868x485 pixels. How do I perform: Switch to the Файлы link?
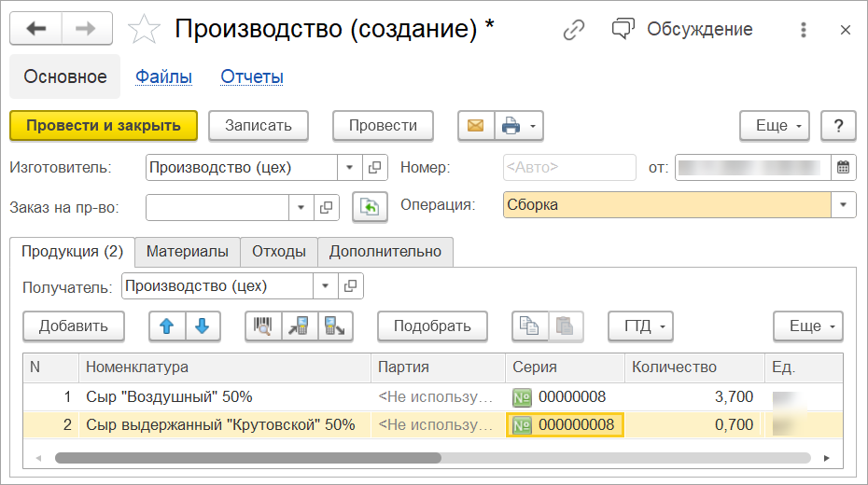[164, 76]
